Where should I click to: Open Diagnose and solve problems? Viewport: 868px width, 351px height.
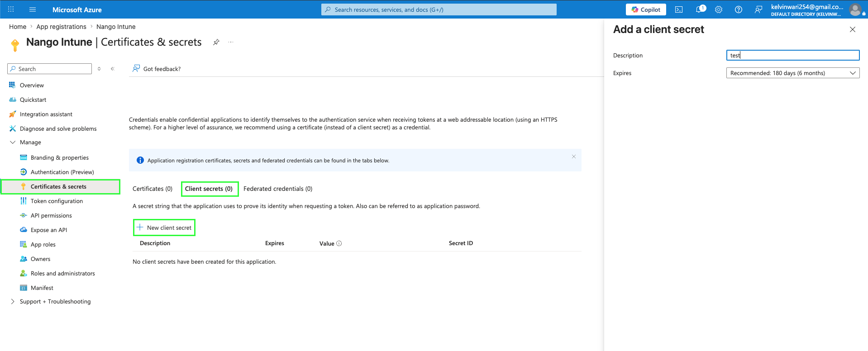(58, 128)
